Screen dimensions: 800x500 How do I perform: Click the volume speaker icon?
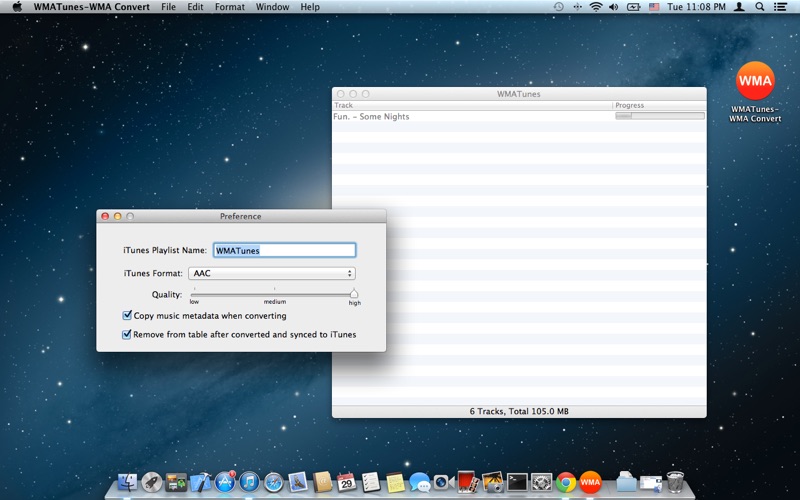point(614,7)
